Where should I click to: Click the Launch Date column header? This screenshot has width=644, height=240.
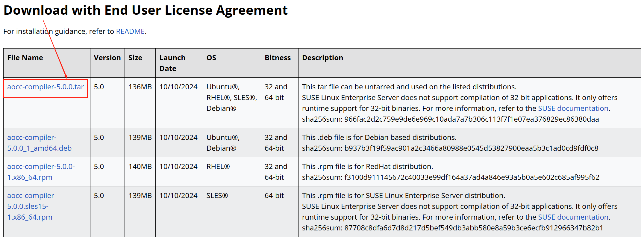pos(172,63)
